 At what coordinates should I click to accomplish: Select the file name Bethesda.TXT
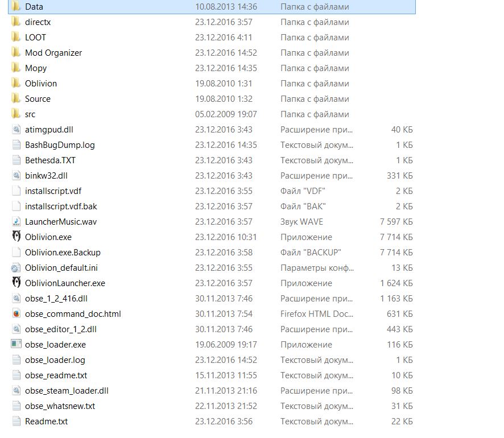pyautogui.click(x=51, y=160)
